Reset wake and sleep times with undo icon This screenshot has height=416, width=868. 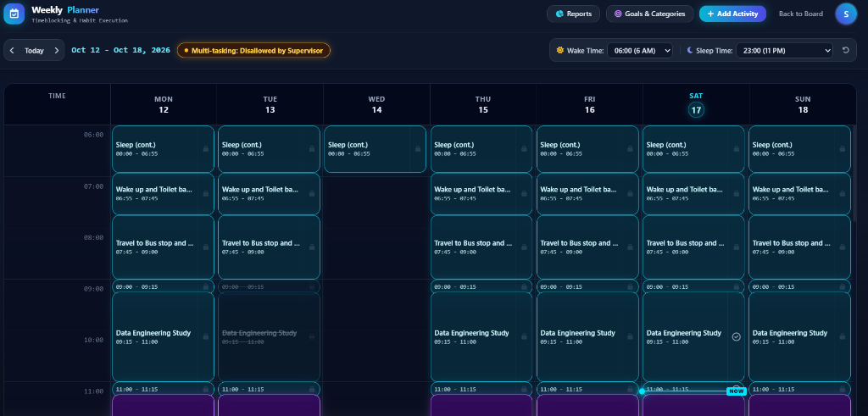click(845, 50)
